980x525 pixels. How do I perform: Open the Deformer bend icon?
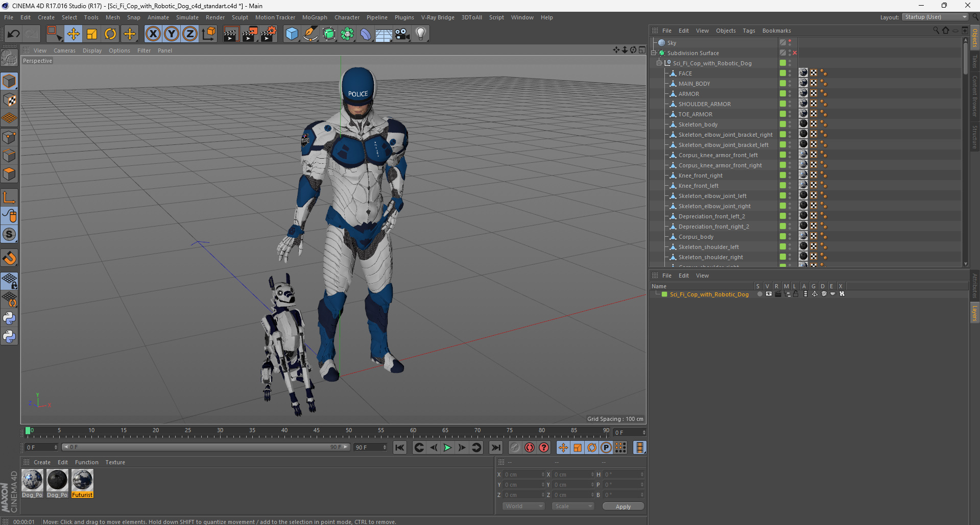tap(366, 34)
